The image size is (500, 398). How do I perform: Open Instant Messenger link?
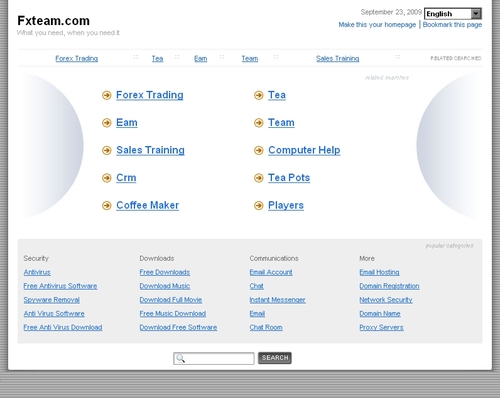click(x=277, y=300)
